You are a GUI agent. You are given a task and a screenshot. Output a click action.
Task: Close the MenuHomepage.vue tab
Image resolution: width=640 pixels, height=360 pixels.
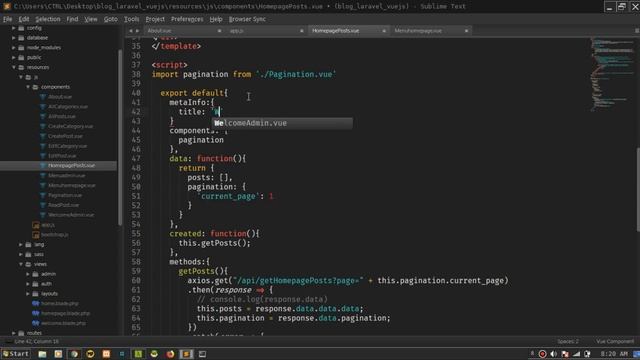click(x=466, y=31)
